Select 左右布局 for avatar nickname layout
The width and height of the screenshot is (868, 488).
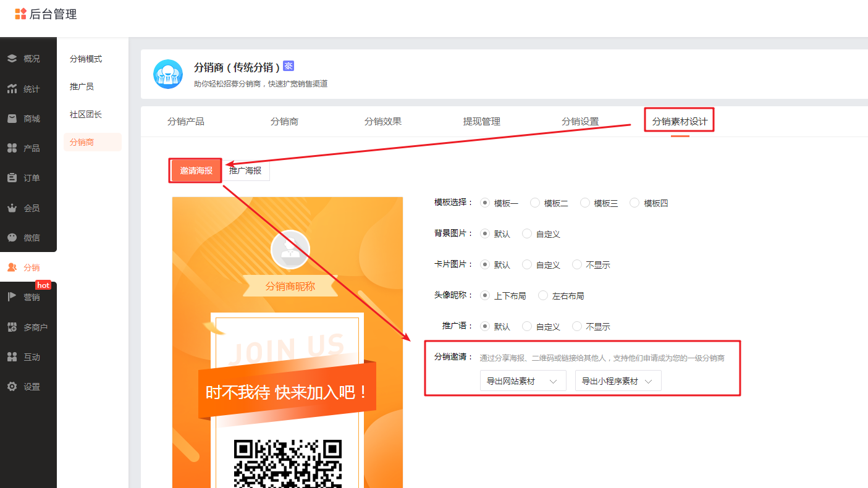543,295
